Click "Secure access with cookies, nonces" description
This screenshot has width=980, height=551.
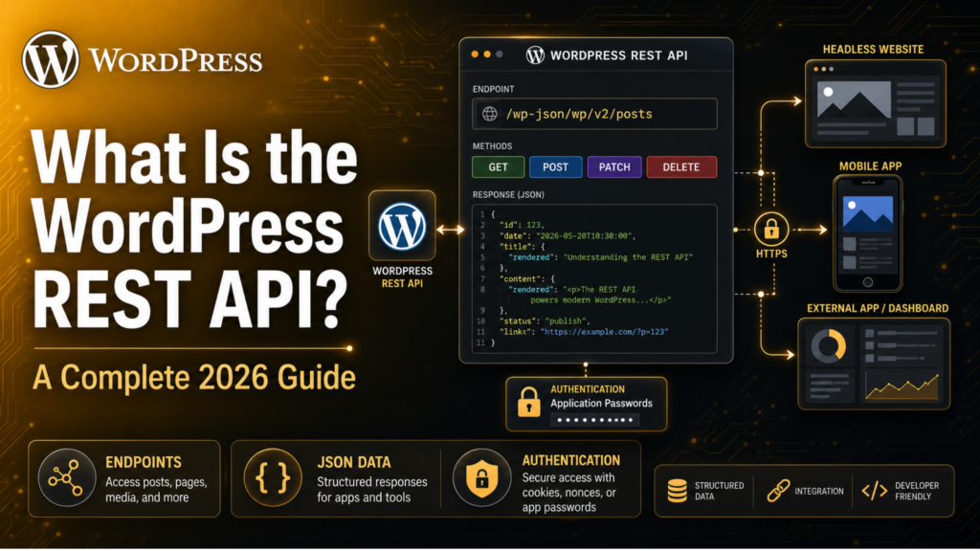coord(568,493)
